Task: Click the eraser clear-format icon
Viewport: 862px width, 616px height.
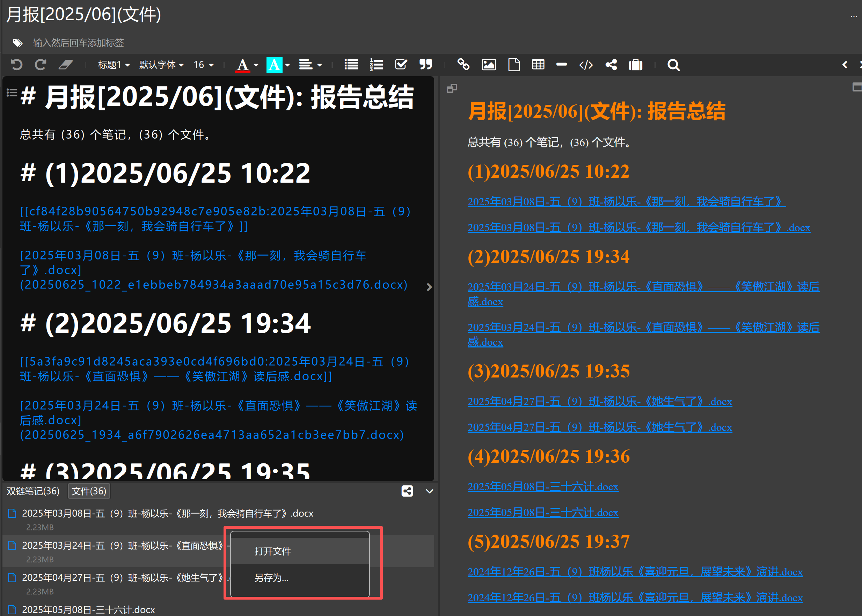Action: click(x=65, y=65)
